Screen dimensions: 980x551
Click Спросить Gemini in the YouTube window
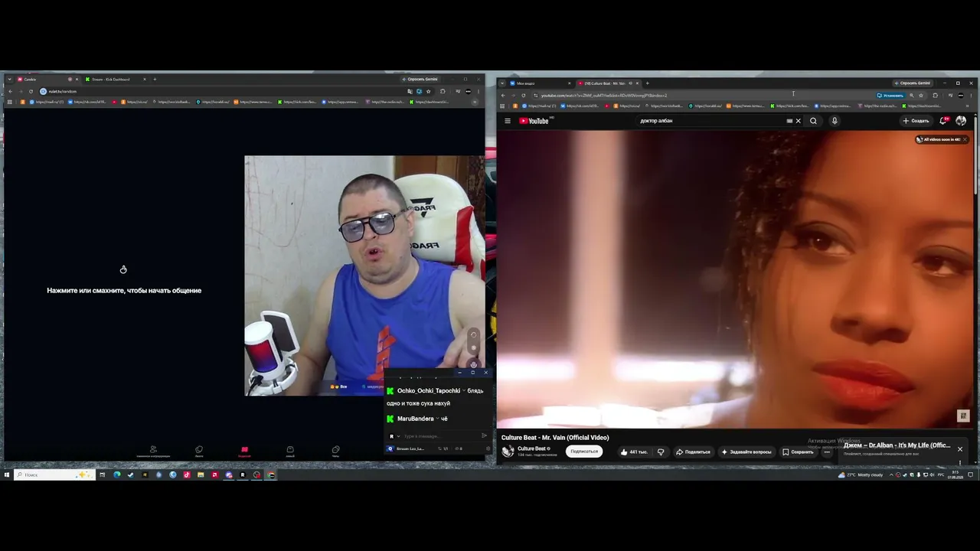pyautogui.click(x=913, y=83)
